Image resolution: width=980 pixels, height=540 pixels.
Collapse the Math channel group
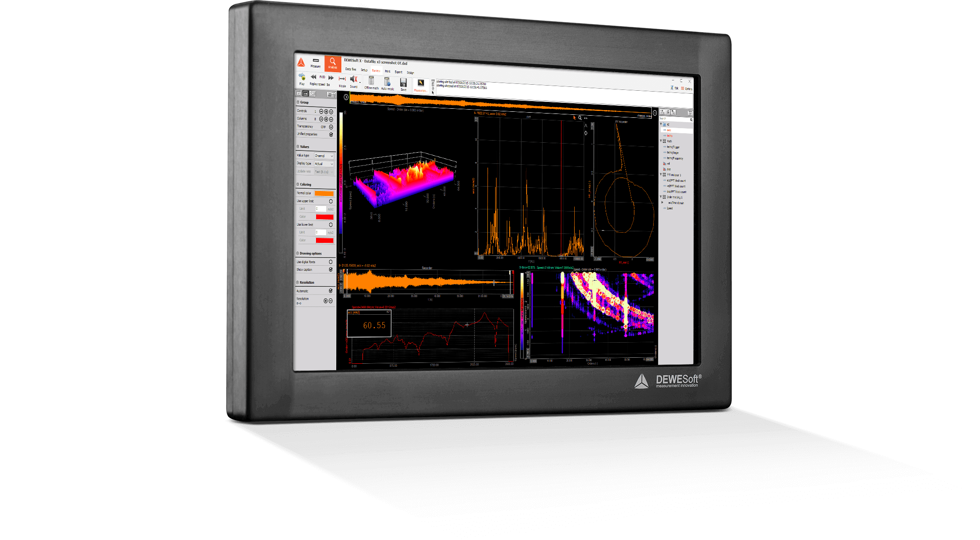(x=661, y=141)
